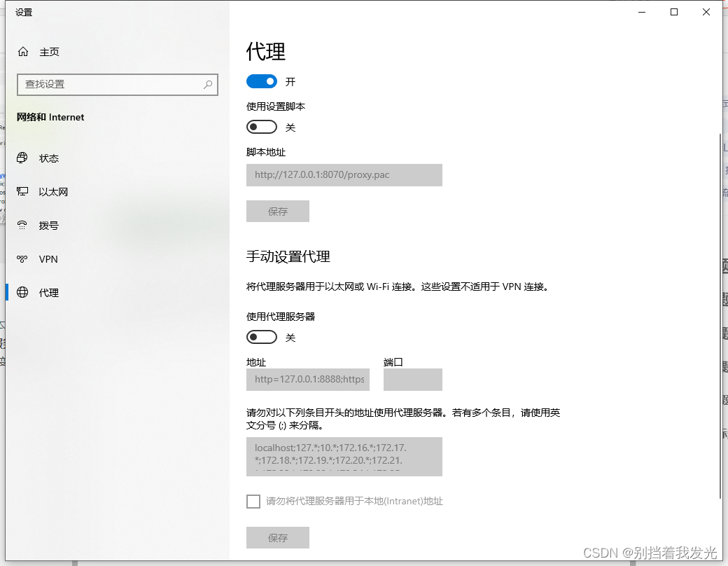Open the 状态 (Status) globe icon
This screenshot has height=566, width=728.
coord(24,158)
